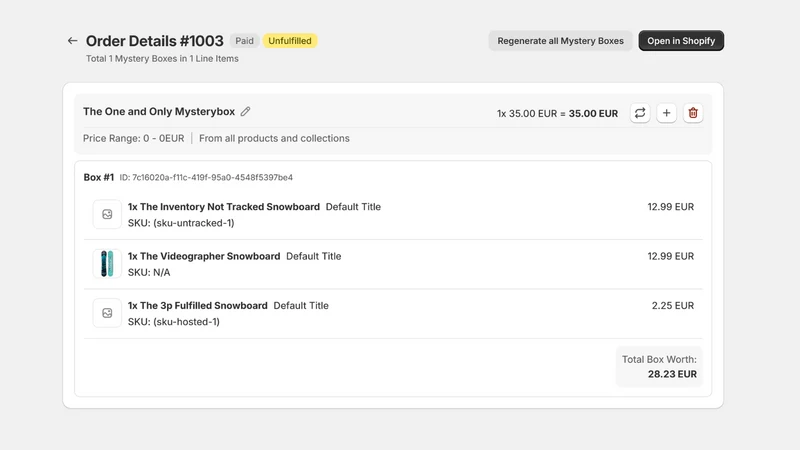Screen dimensions: 800x450
Task: Add a box with the plus icon
Action: (x=666, y=113)
